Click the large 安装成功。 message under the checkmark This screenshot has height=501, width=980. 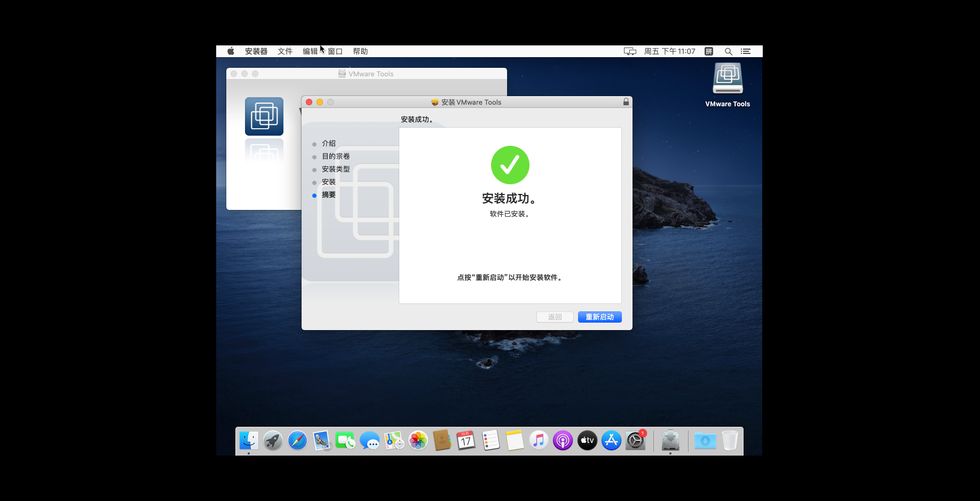pos(509,199)
